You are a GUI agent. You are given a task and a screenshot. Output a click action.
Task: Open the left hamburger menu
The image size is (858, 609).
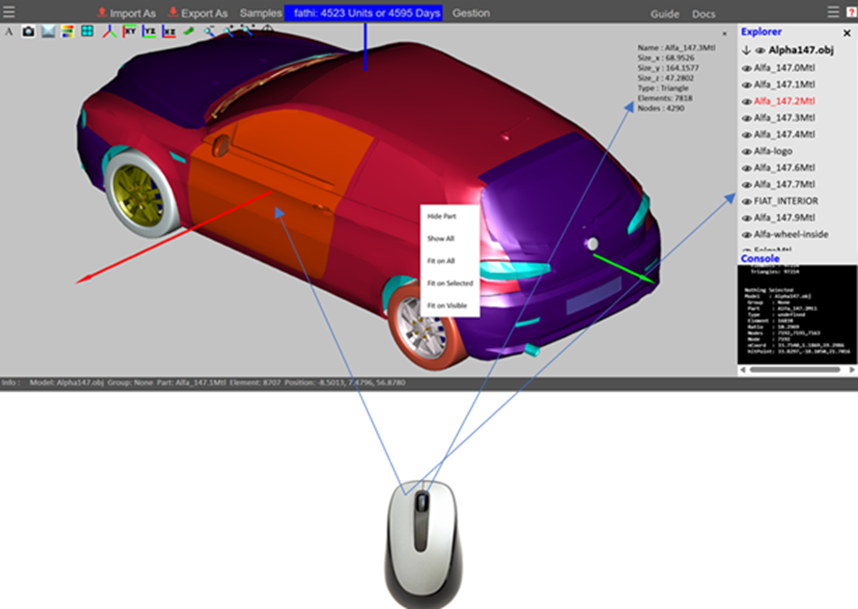[9, 12]
